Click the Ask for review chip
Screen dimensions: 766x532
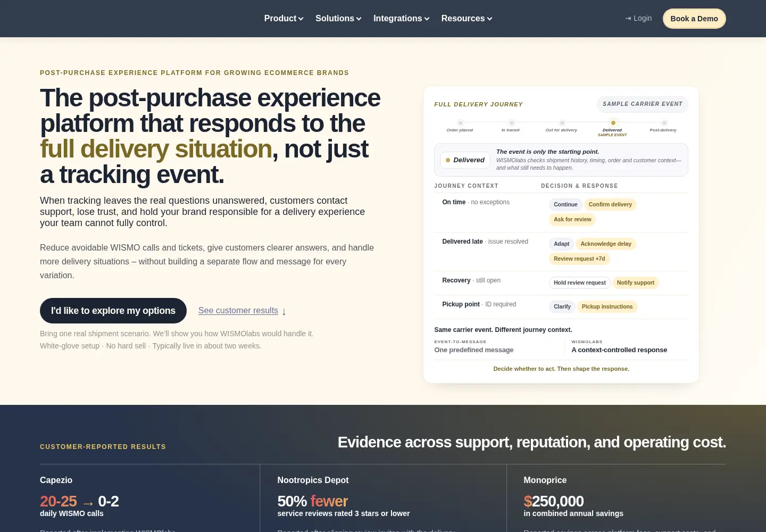tap(572, 220)
